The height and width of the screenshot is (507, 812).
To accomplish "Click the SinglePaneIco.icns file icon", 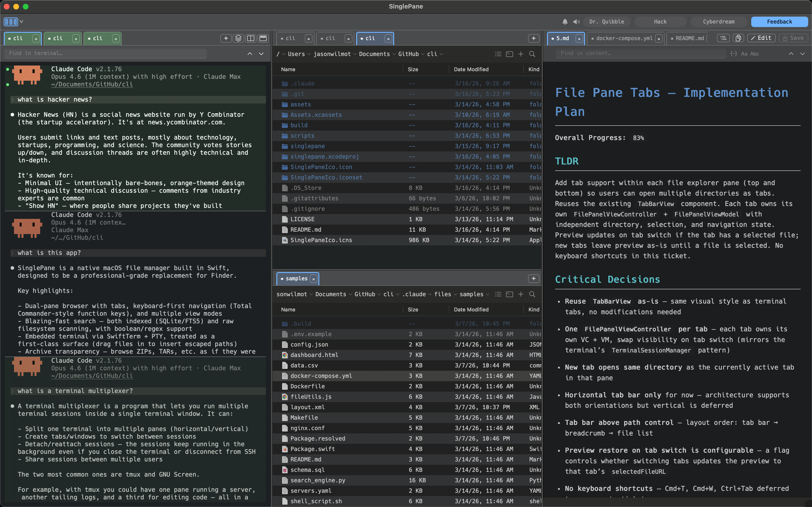I will (x=285, y=240).
